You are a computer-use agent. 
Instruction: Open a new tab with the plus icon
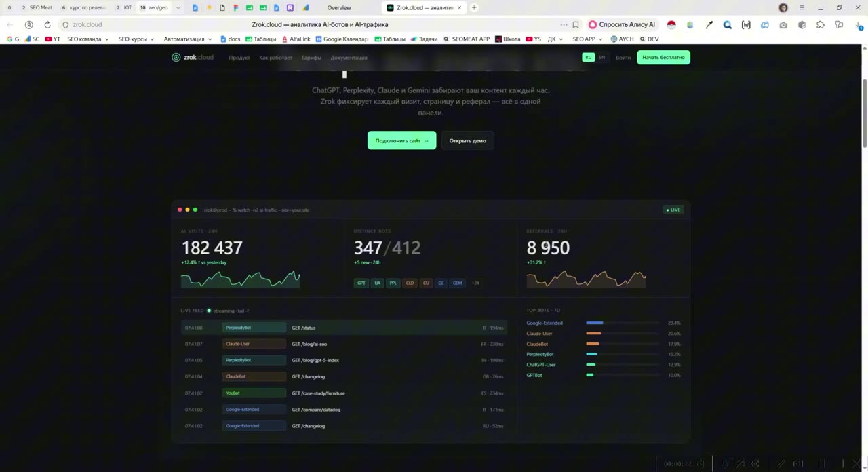pyautogui.click(x=474, y=8)
